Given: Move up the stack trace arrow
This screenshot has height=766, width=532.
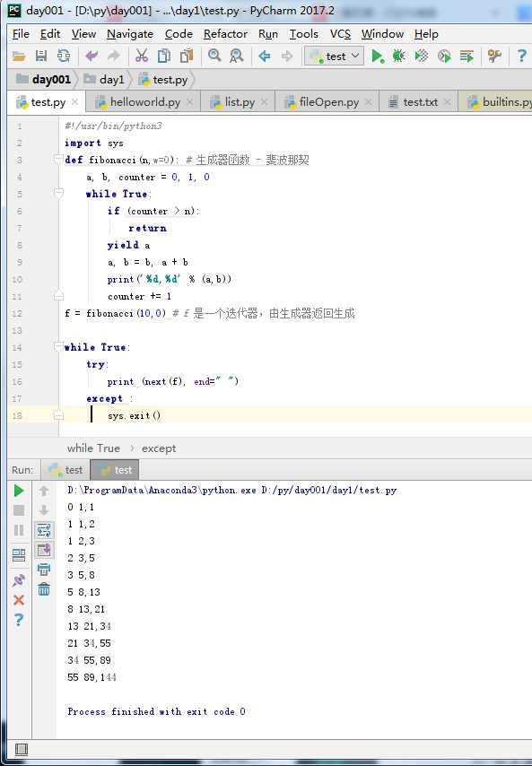Looking at the screenshot, I should click(43, 491).
